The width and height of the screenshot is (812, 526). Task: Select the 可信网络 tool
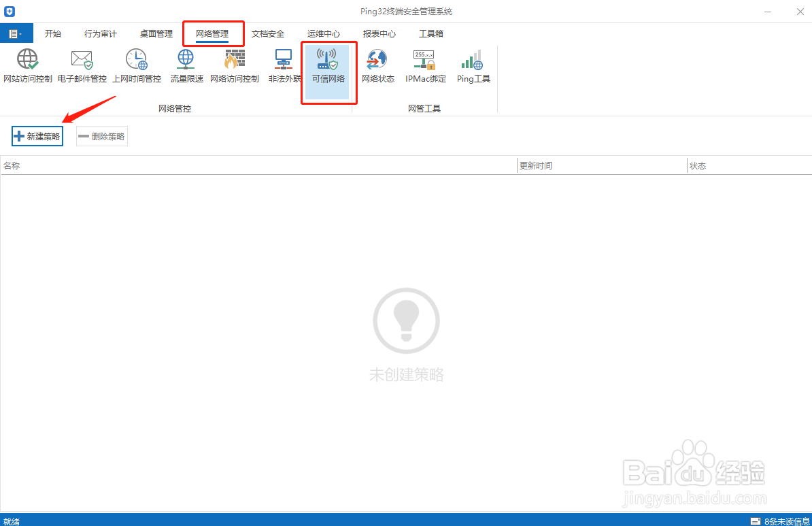328,71
